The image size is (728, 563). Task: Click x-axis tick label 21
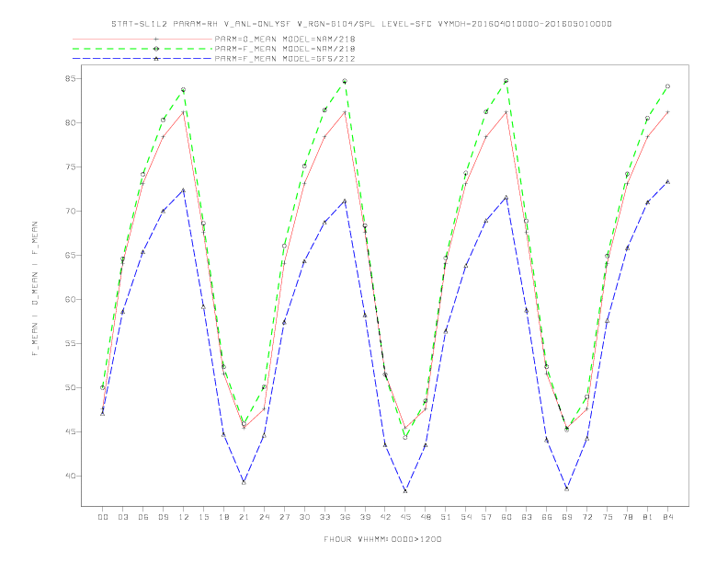244,517
